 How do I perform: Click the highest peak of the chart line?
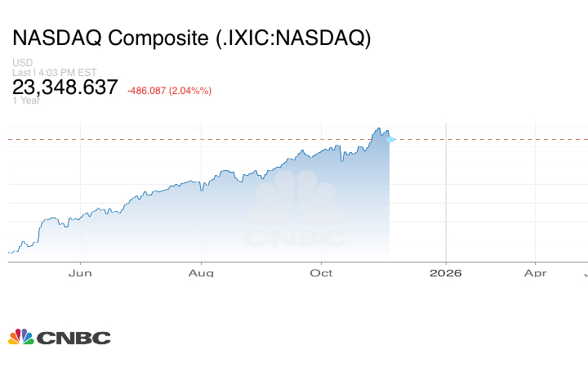pyautogui.click(x=378, y=128)
